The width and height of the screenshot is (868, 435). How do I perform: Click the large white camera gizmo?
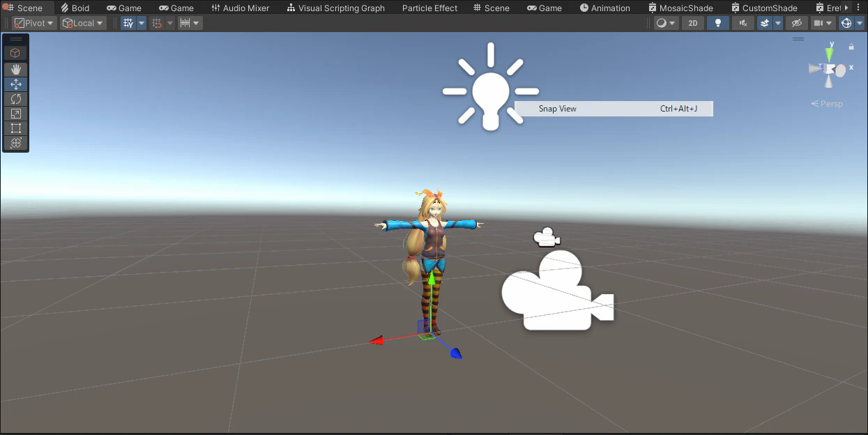(557, 291)
